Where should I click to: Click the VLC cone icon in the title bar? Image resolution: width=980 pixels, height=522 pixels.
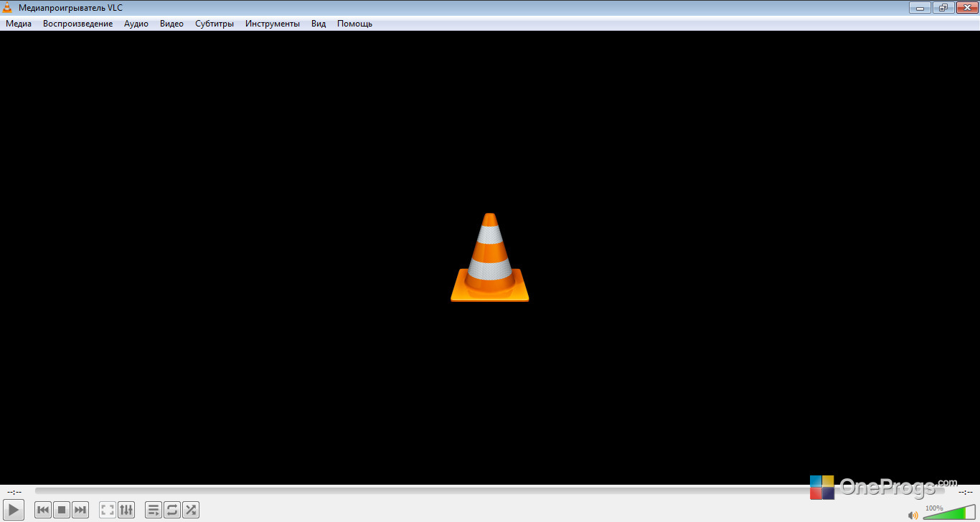8,8
